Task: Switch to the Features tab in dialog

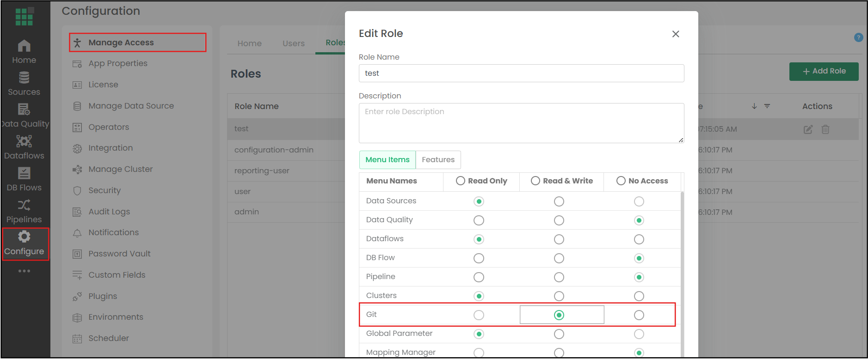Action: pos(438,160)
